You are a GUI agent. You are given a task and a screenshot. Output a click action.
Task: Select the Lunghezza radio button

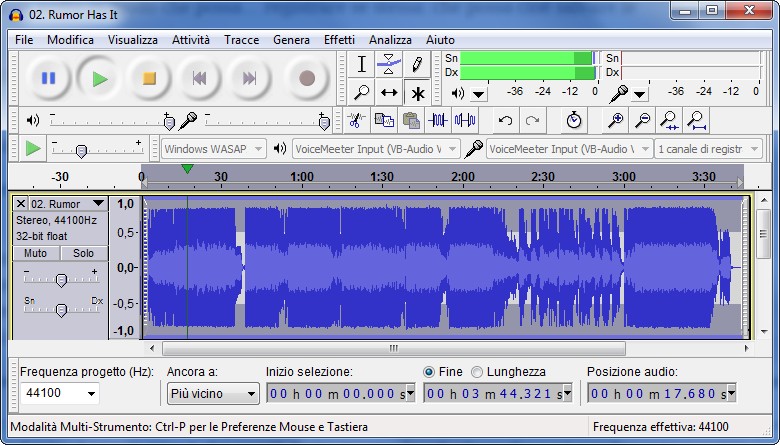click(x=477, y=371)
